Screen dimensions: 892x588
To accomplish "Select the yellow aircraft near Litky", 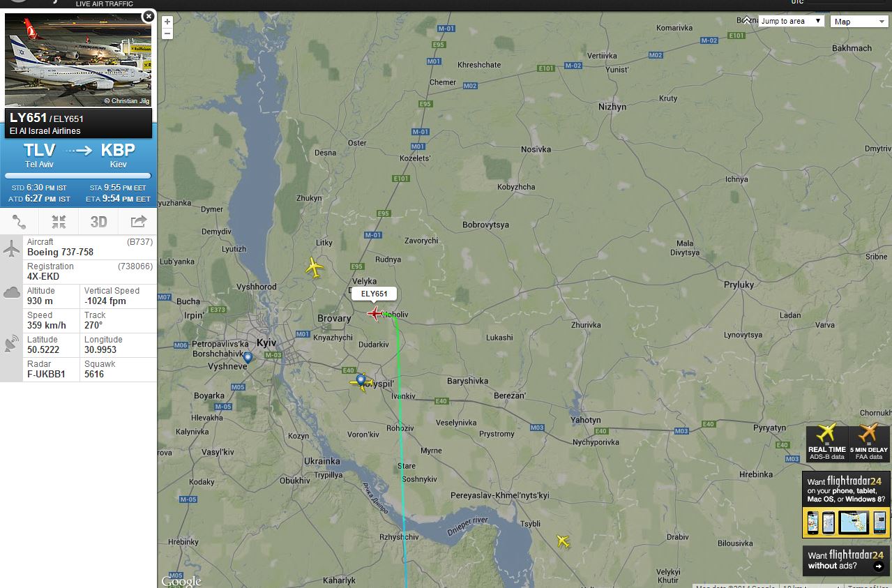I will [315, 267].
